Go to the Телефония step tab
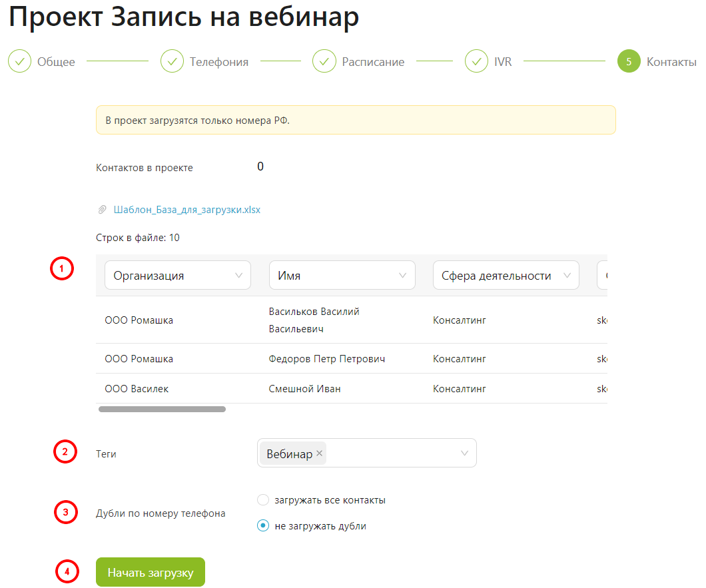The image size is (706, 588). 218,62
